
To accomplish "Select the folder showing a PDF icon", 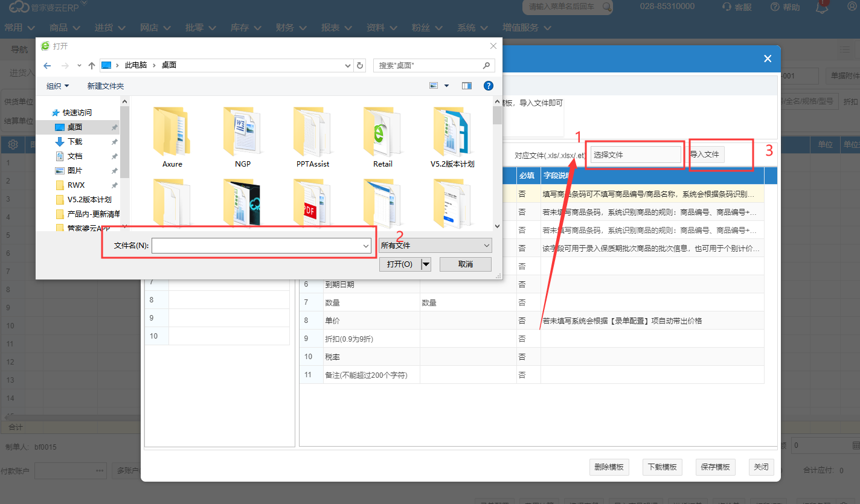I will click(313, 202).
